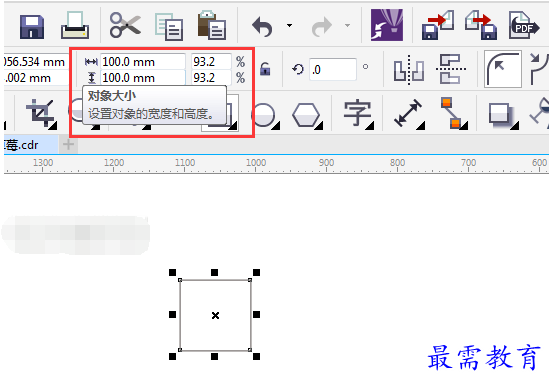Click the bottom-right selection handle of square
Viewport: 549px width, 389px height.
click(256, 356)
